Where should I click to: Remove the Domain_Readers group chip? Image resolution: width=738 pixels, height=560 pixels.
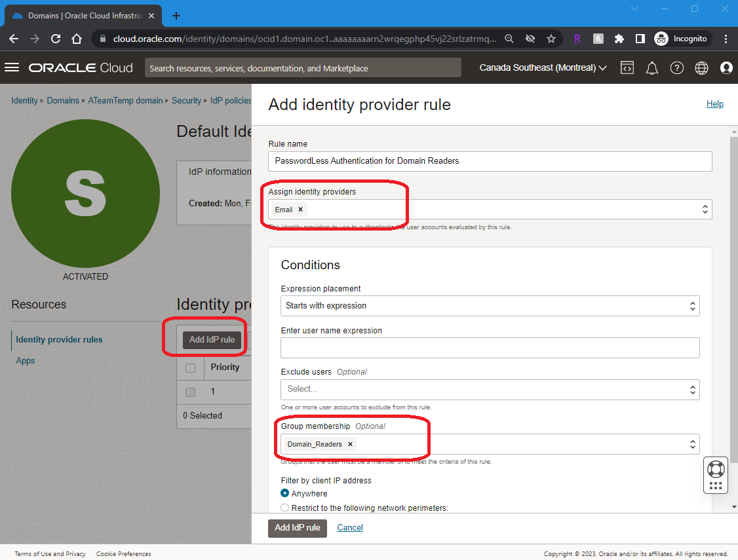[x=350, y=444]
